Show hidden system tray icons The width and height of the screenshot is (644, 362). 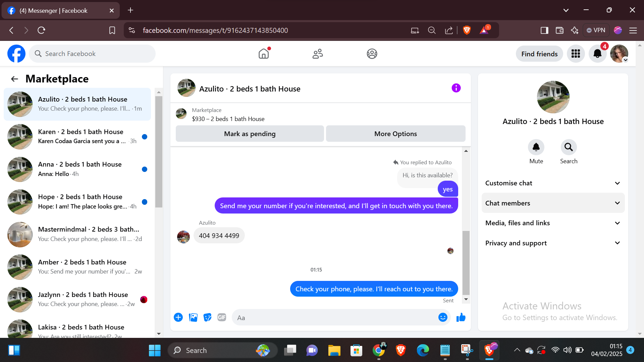pyautogui.click(x=517, y=350)
